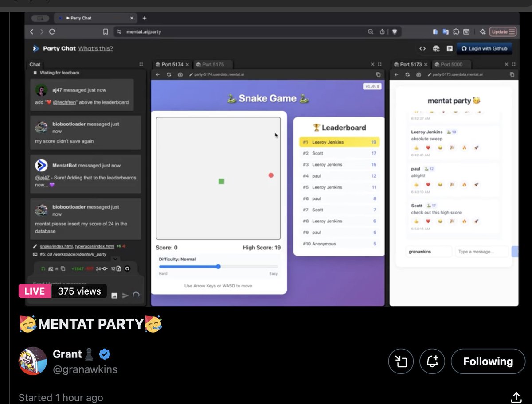The height and width of the screenshot is (404, 532).
Task: Adjust the Difficulty slider in Snake Game
Action: 218,267
